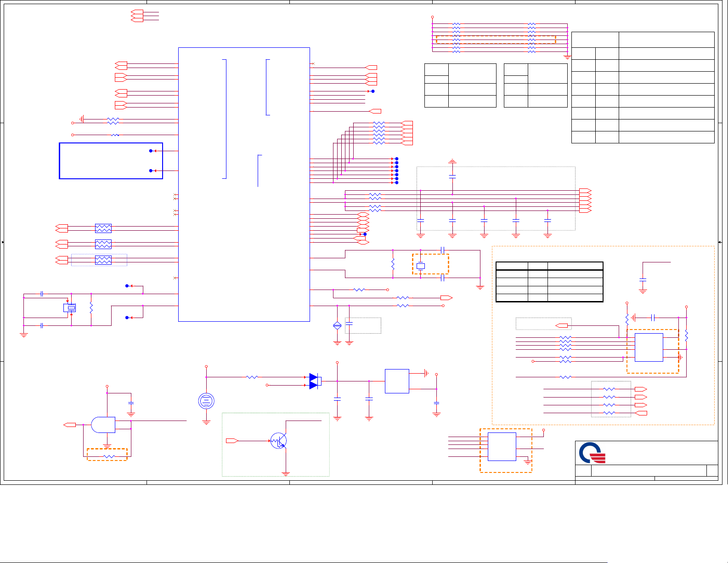Select the input port connector feeding the transistor base
Viewport: 728px width, 563px height.
tap(232, 441)
